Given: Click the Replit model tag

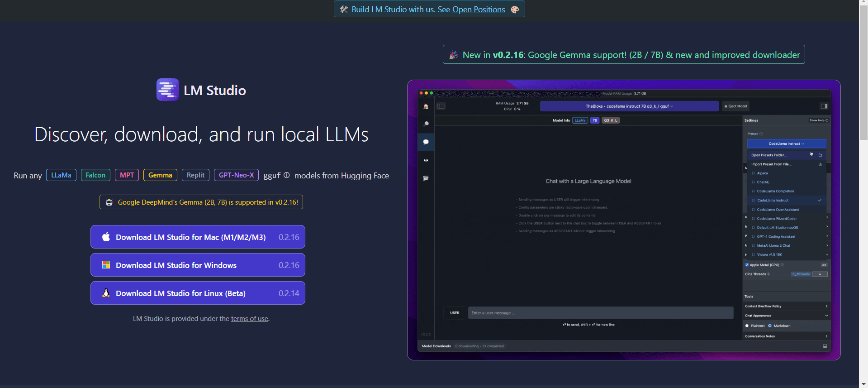Looking at the screenshot, I should click(195, 175).
